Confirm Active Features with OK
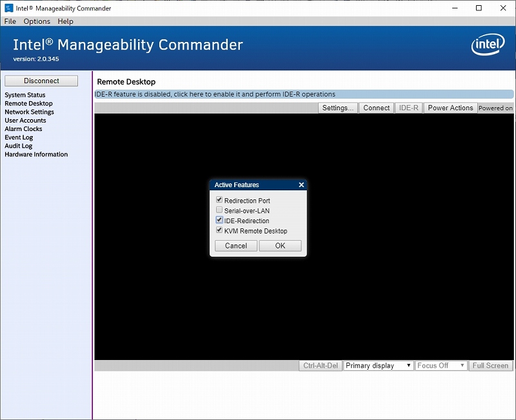The image size is (516, 420). pyautogui.click(x=280, y=246)
